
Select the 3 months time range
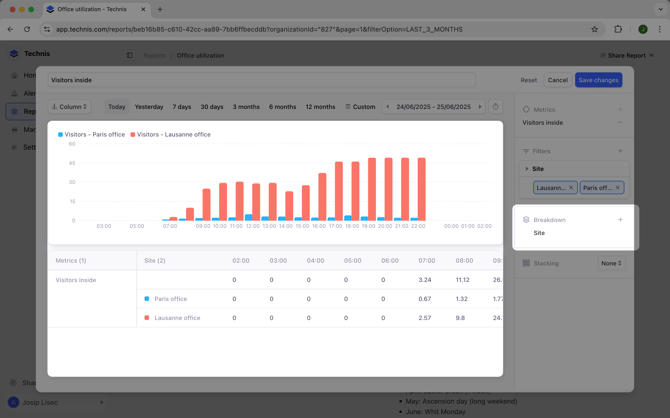coord(246,107)
